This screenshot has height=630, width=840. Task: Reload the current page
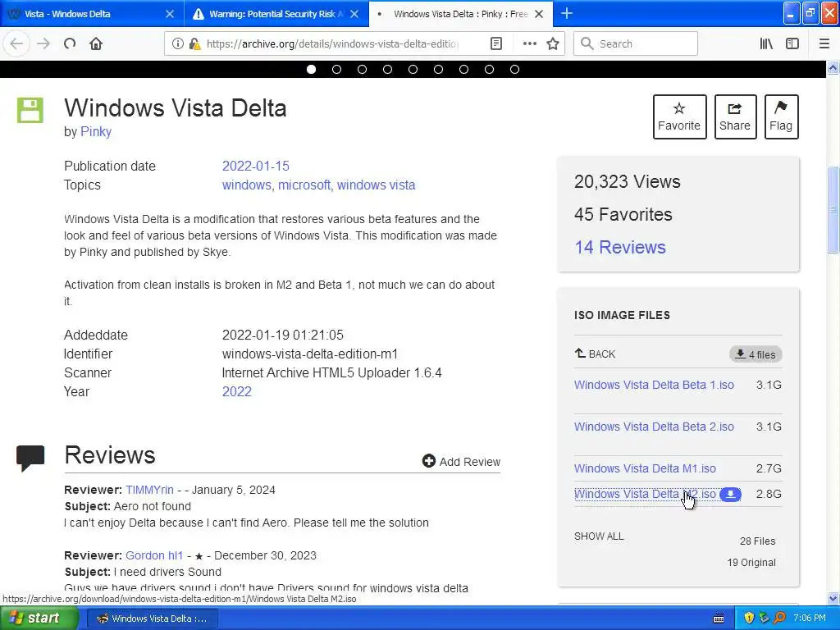click(70, 43)
